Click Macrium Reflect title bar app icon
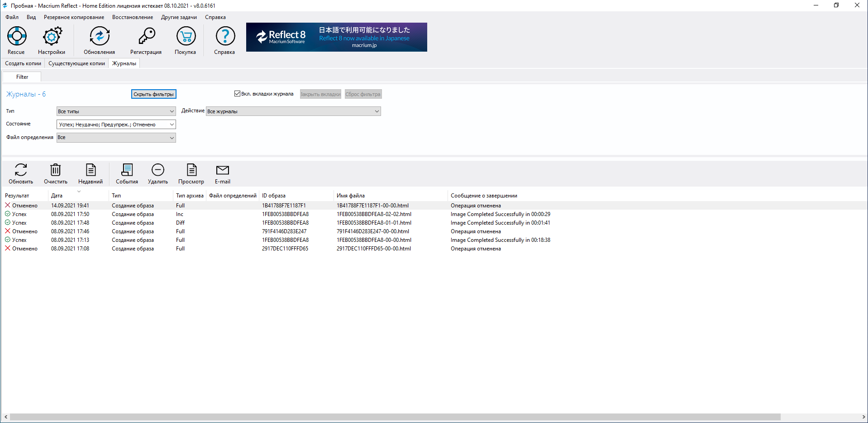Image resolution: width=868 pixels, height=423 pixels. coord(5,5)
